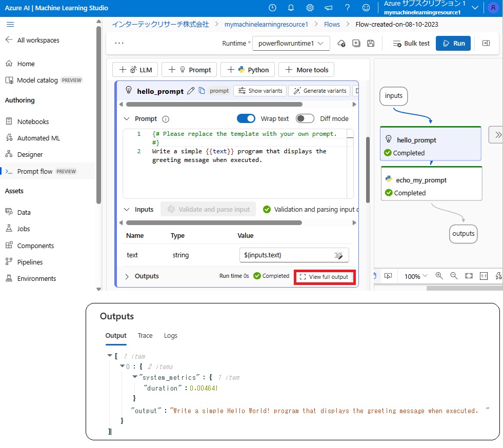Open the user account avatar

pos(493,8)
